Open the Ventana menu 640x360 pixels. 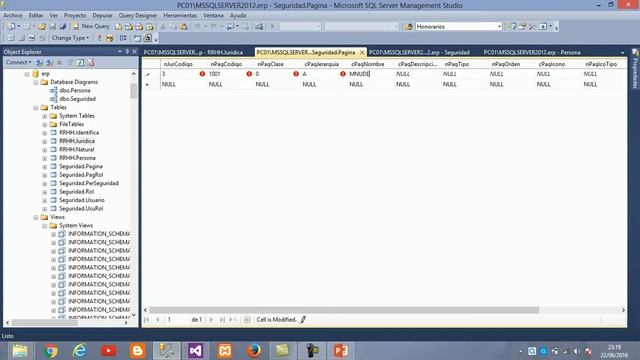(x=213, y=16)
